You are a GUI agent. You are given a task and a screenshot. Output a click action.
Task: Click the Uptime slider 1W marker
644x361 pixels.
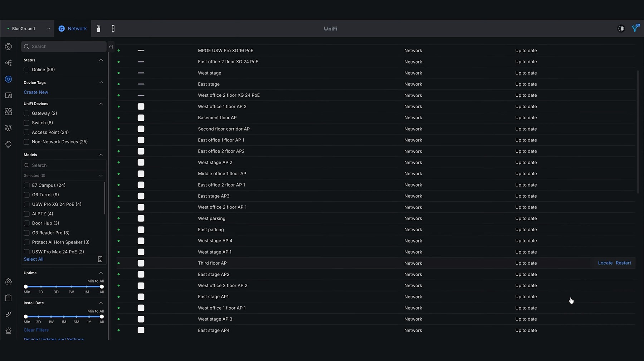point(71,287)
